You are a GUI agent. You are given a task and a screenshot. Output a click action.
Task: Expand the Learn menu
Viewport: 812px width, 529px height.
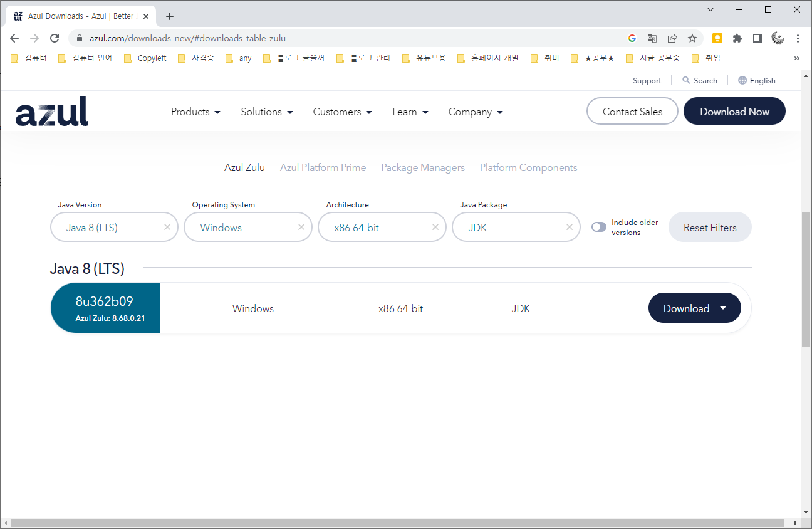point(410,112)
